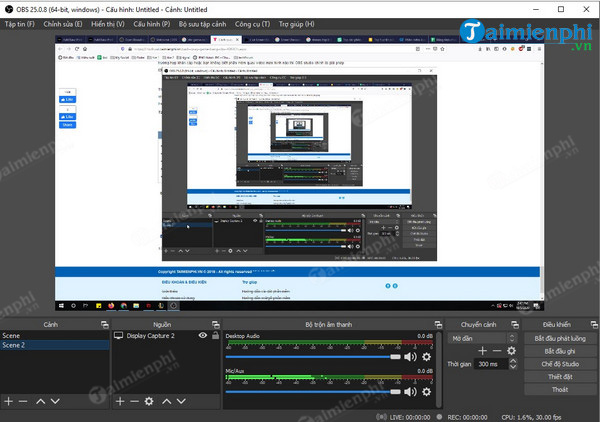Open the Chỉnh sửa (E) menu
Screen dimensions: 600x422
point(63,24)
